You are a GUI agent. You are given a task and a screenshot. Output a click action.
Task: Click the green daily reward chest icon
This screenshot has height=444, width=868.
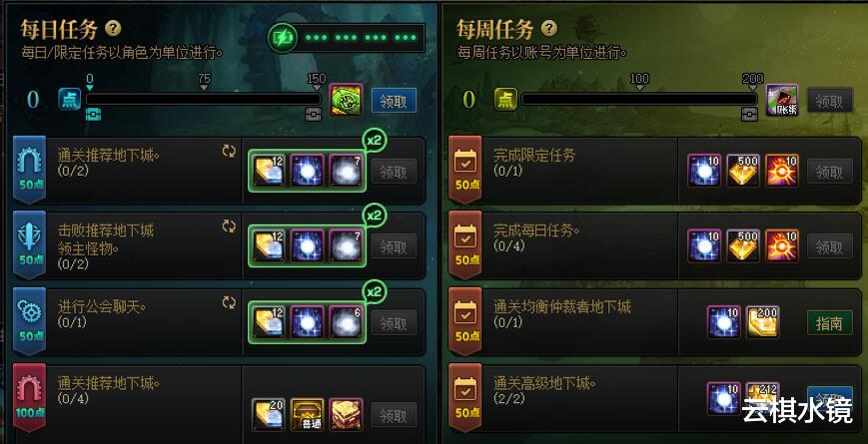pos(346,100)
